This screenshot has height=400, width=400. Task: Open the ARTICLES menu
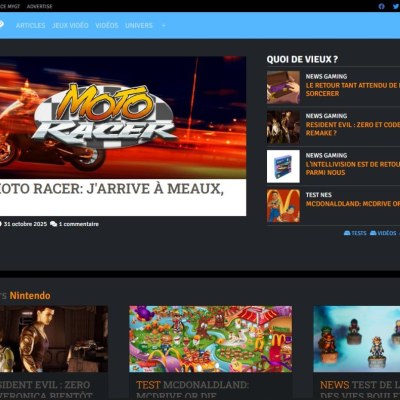[30, 25]
